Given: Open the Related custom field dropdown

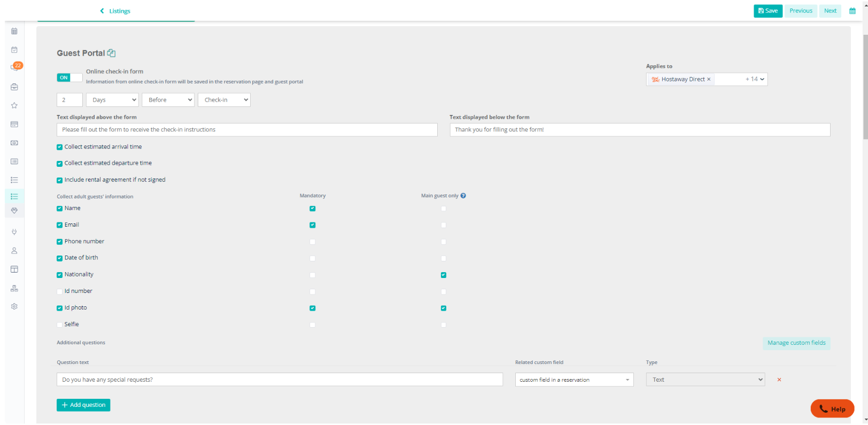Looking at the screenshot, I should coord(574,380).
